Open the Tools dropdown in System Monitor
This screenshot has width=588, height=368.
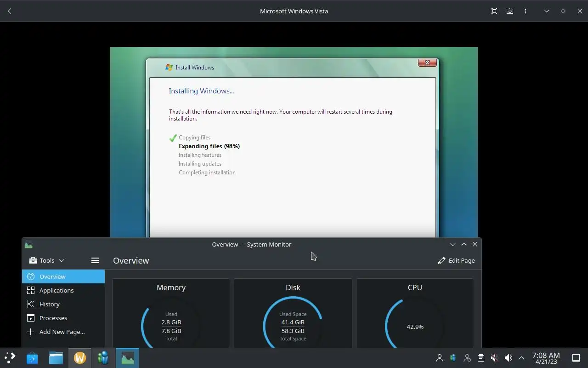click(x=46, y=260)
